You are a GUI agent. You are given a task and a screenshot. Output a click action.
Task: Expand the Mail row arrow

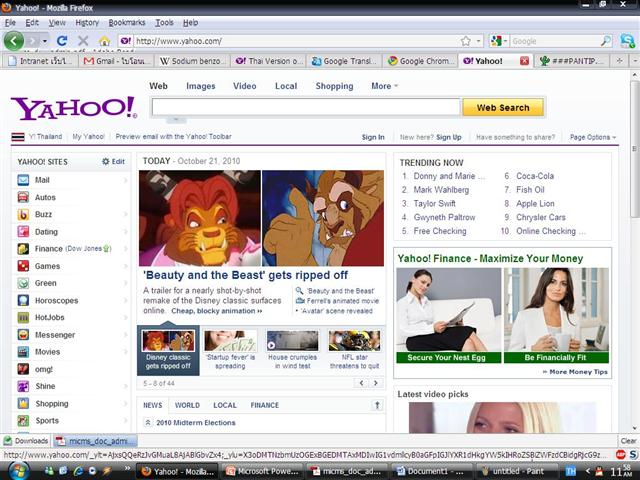point(125,180)
